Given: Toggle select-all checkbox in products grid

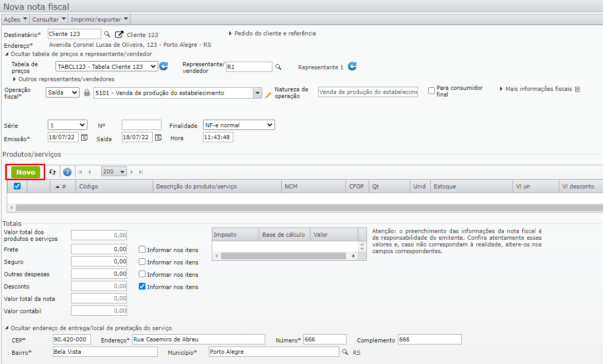Looking at the screenshot, I should point(17,186).
